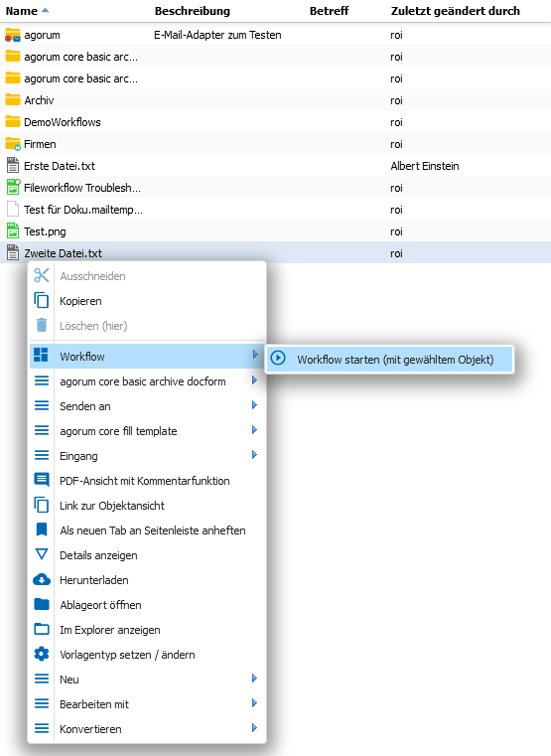The image size is (551, 756).
Task: Choose agorum core fill template entry
Action: coord(147,430)
